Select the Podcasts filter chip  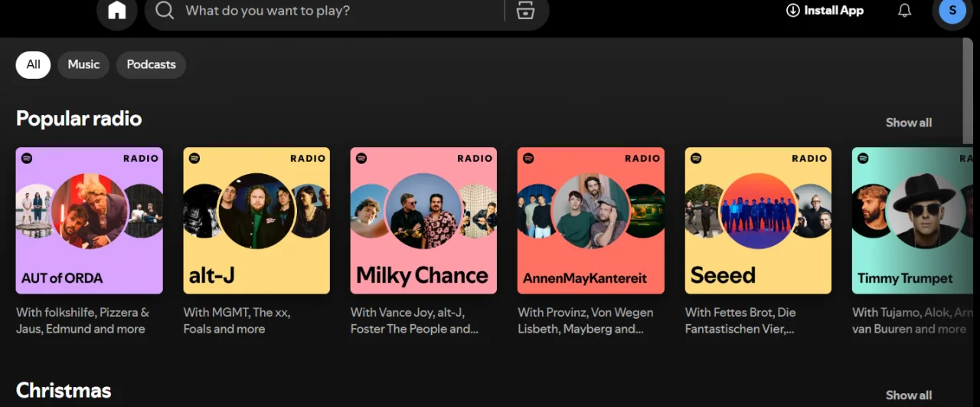coord(151,64)
